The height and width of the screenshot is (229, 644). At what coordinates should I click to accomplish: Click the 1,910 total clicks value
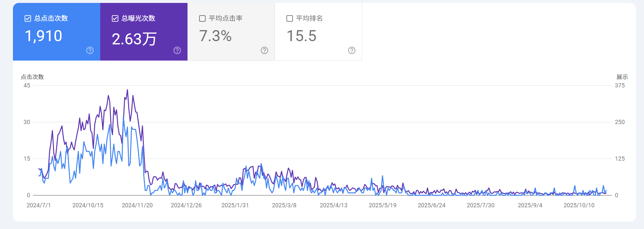43,36
